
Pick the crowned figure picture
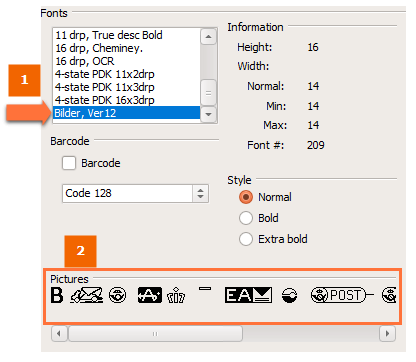tap(176, 295)
